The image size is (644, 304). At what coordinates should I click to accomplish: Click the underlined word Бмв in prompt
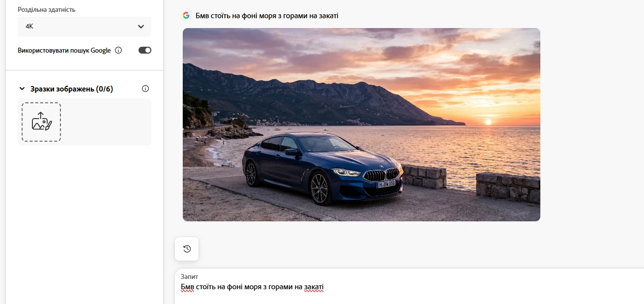coord(187,287)
